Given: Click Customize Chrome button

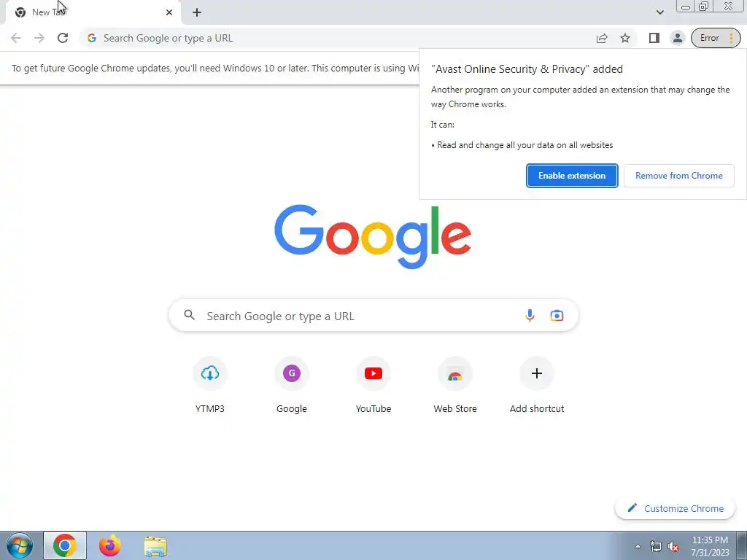Looking at the screenshot, I should [675, 508].
